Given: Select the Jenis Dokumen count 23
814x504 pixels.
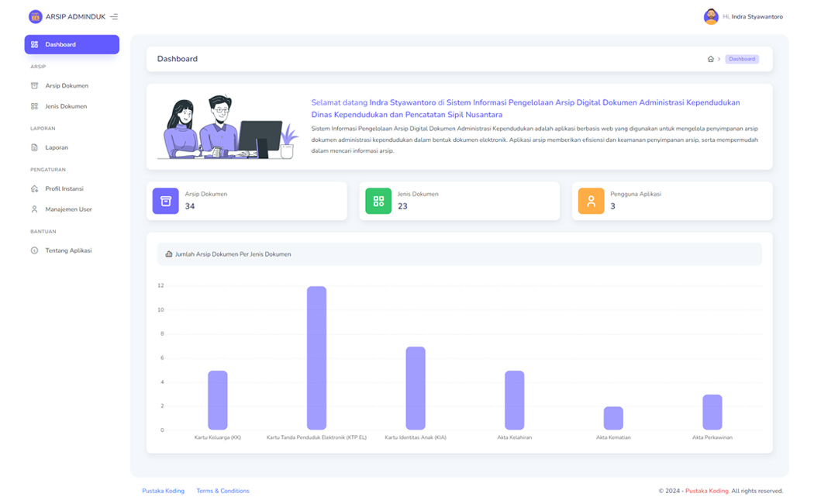Looking at the screenshot, I should tap(403, 206).
